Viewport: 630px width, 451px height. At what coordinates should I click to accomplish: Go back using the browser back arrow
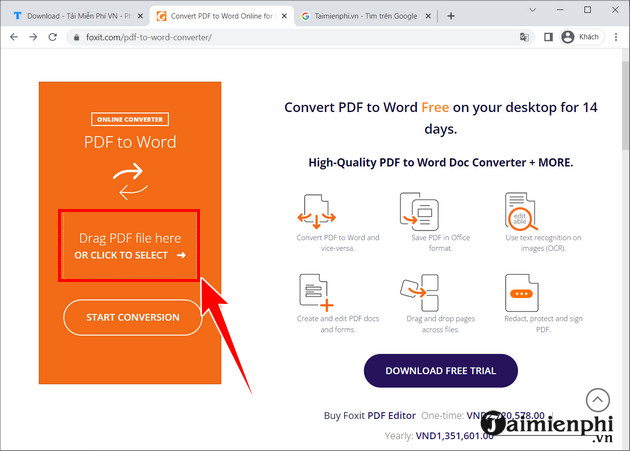coord(14,37)
